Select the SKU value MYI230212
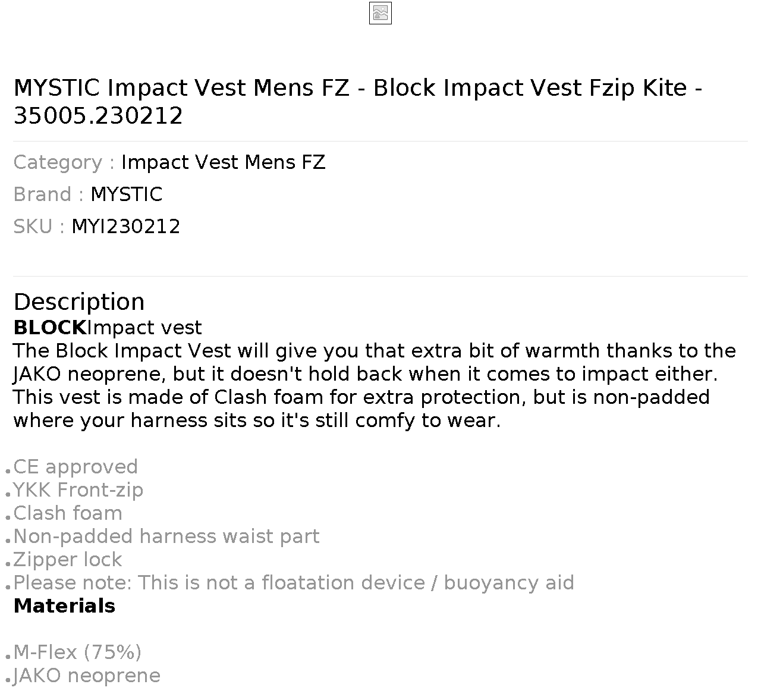Image resolution: width=761 pixels, height=700 pixels. point(126,227)
